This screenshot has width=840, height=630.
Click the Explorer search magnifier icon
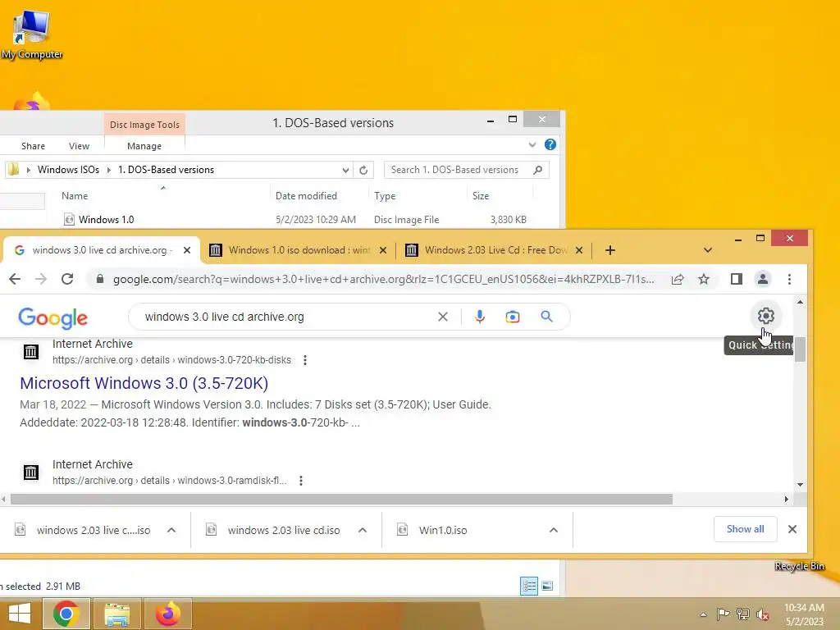(538, 170)
